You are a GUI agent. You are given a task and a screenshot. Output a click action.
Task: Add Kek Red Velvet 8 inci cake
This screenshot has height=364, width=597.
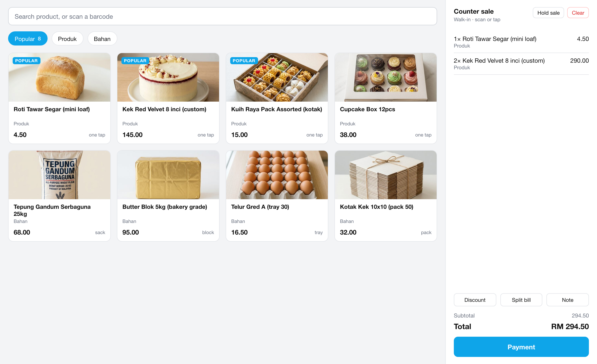click(x=168, y=98)
